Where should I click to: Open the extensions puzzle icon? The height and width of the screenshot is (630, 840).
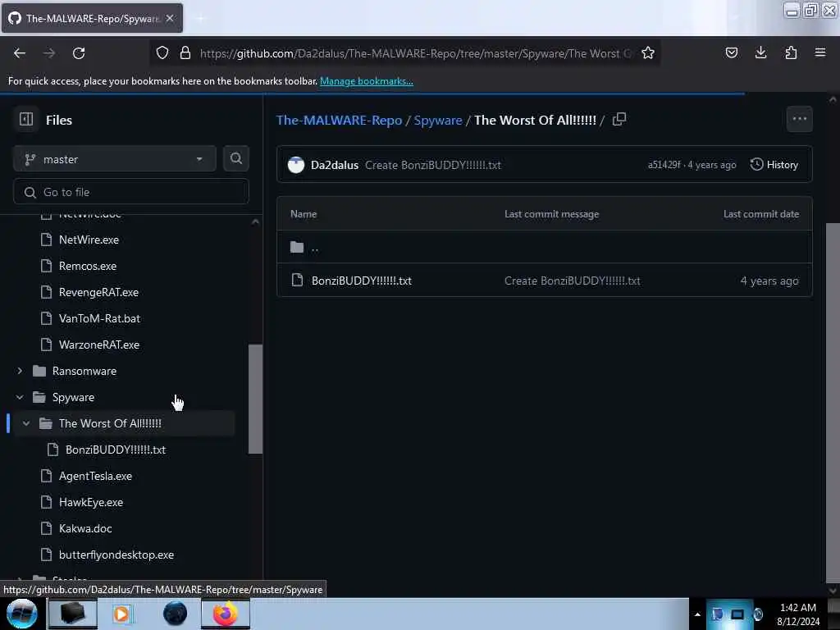point(791,53)
